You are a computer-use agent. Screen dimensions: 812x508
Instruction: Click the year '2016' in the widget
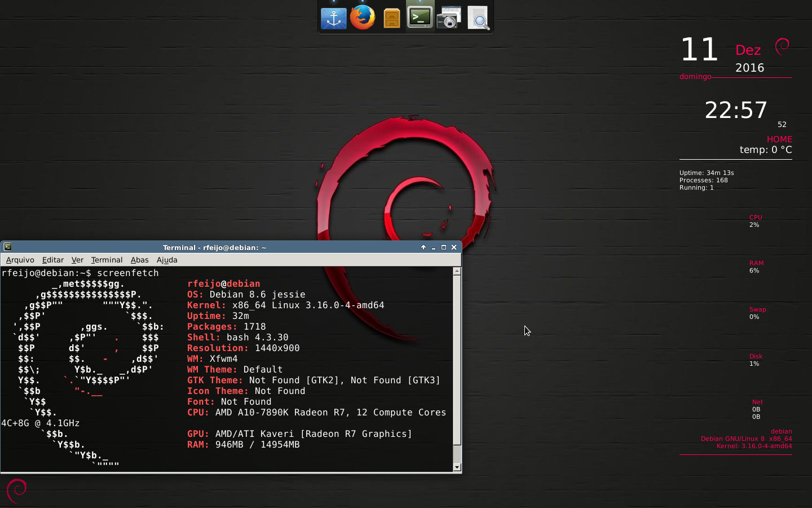(x=749, y=68)
